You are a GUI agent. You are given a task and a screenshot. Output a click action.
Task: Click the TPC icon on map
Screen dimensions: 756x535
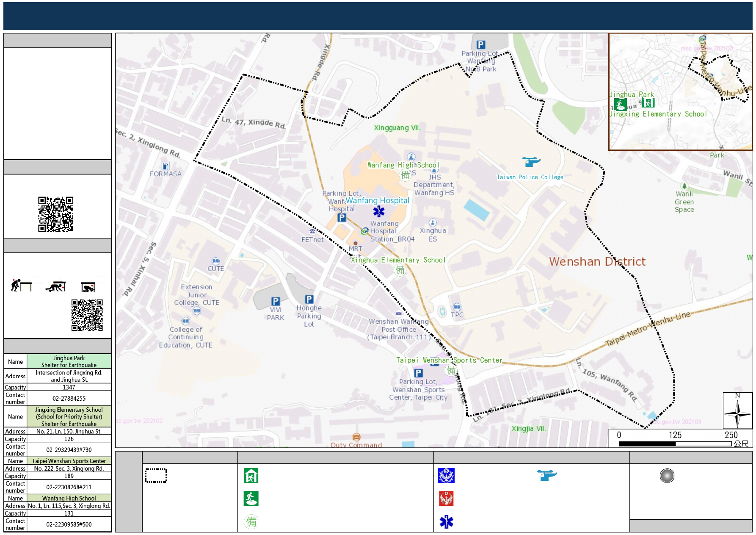pyautogui.click(x=457, y=307)
